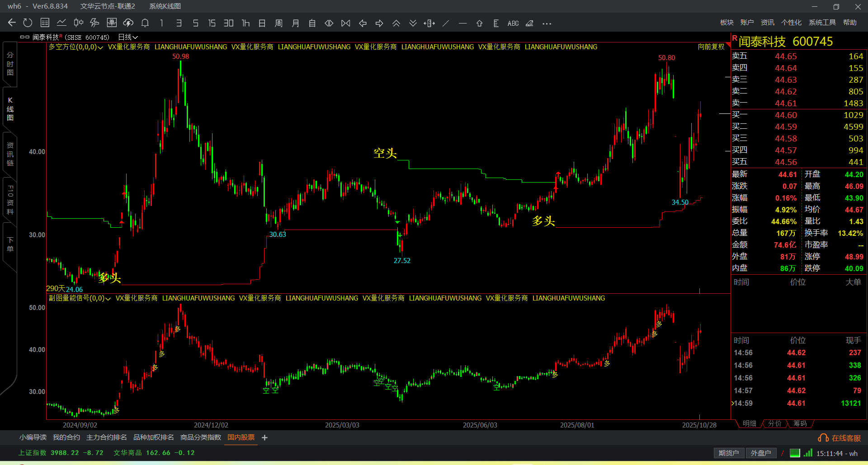Click the 外盘户 account button
Image resolution: width=868 pixels, height=465 pixels.
point(760,453)
